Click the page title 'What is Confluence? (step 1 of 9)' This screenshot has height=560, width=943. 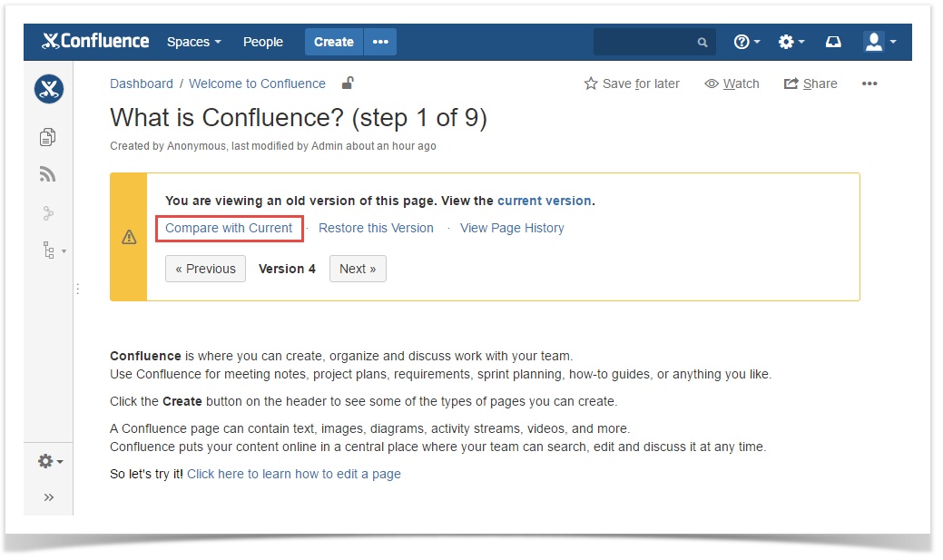pyautogui.click(x=299, y=117)
